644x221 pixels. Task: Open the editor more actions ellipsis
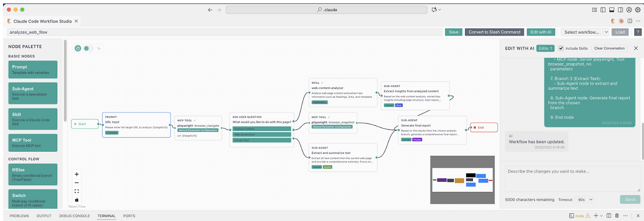(637, 21)
